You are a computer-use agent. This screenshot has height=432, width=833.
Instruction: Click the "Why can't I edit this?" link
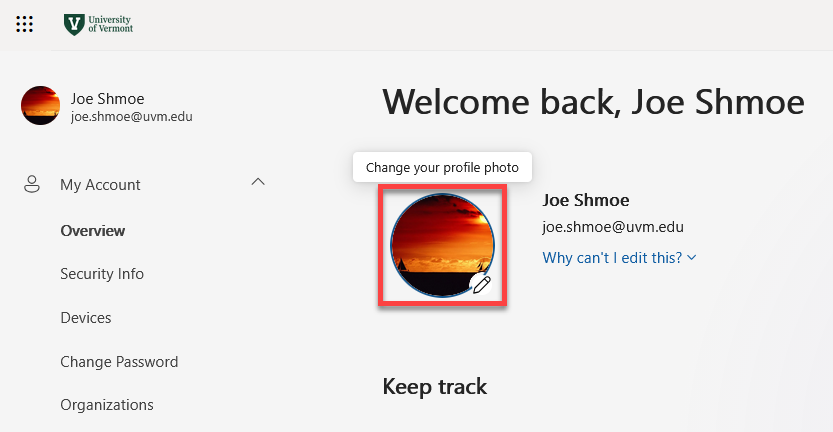pos(612,258)
